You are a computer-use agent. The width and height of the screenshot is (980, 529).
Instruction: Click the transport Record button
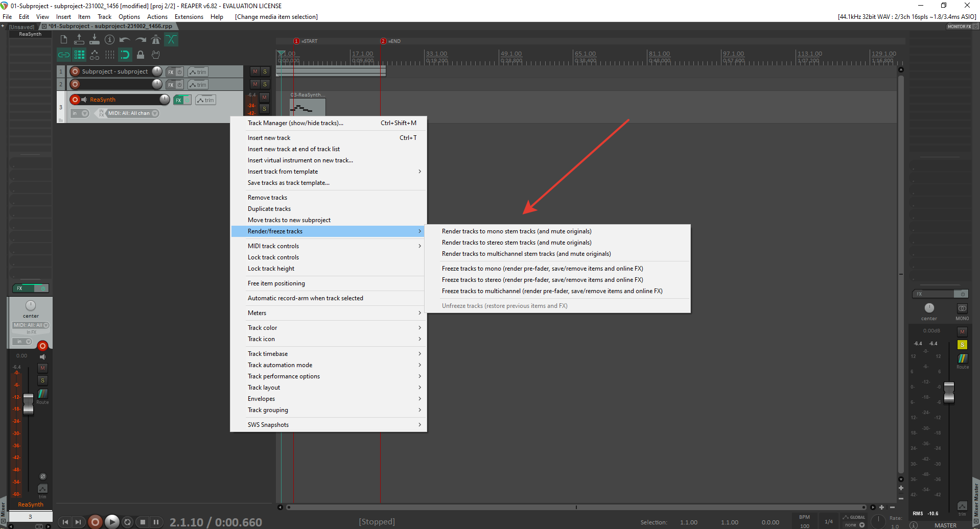click(x=95, y=522)
